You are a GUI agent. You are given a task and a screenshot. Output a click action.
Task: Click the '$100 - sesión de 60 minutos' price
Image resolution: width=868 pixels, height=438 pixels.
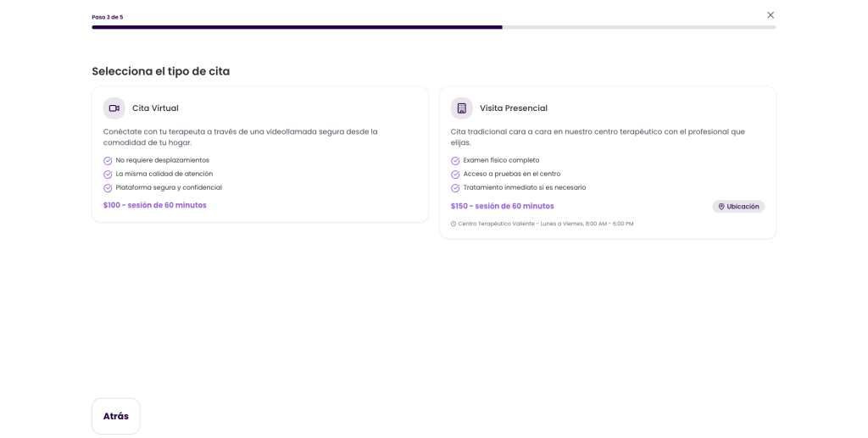(154, 205)
